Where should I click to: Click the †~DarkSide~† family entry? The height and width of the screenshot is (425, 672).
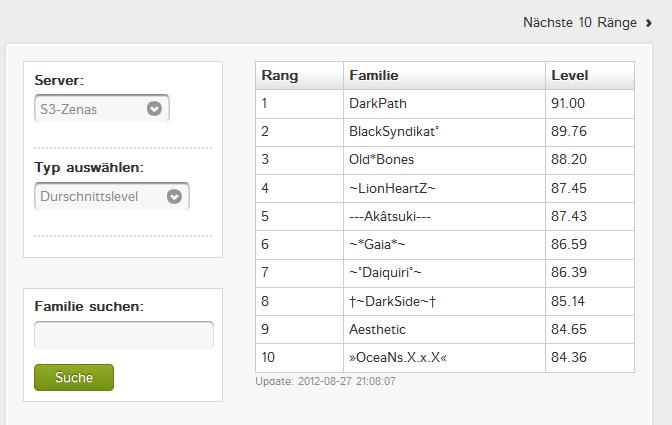(393, 301)
